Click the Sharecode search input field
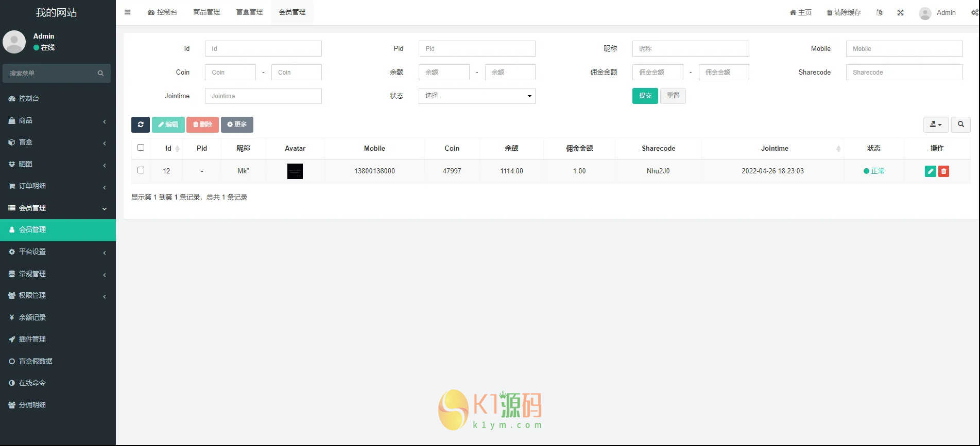980x446 pixels. 904,73
